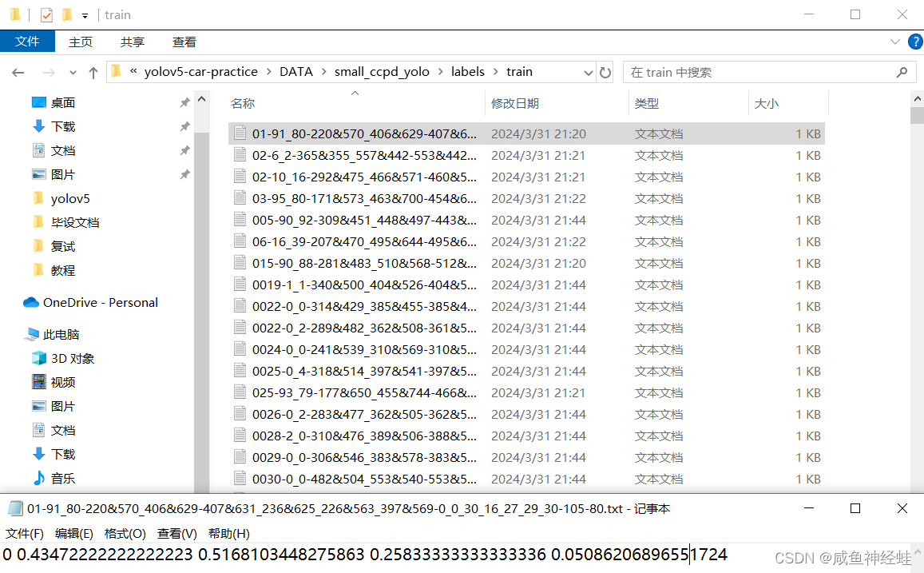Switch to the 查看 (View) ribbon tab
Viewport: 924px width, 573px height.
pyautogui.click(x=184, y=42)
